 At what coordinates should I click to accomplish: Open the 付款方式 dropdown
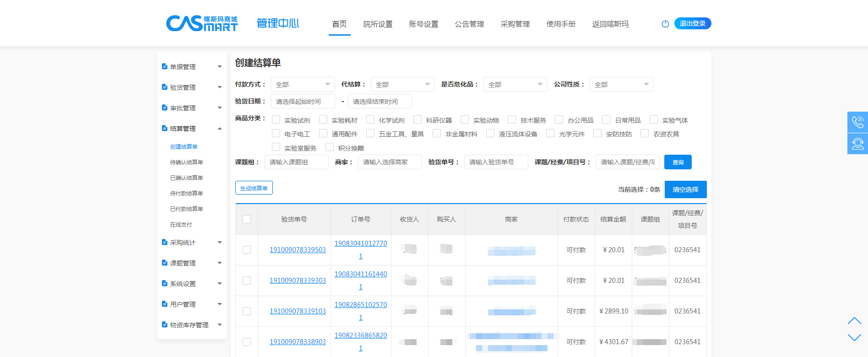pyautogui.click(x=303, y=84)
